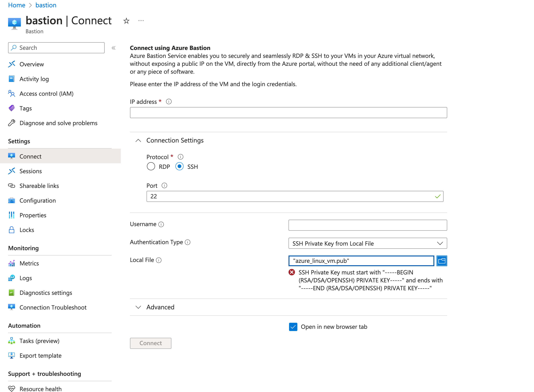Viewport: 534px width, 392px height.
Task: Favorite this page using the star icon
Action: [126, 21]
